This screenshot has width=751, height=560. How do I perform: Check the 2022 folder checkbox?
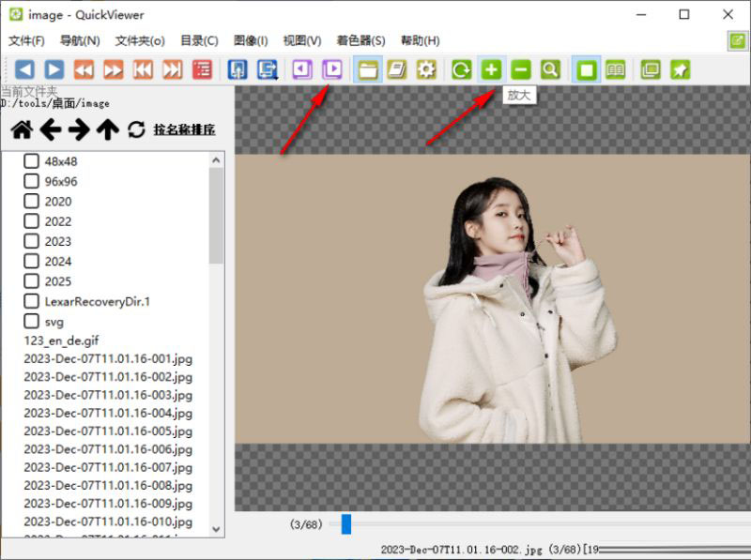(31, 221)
